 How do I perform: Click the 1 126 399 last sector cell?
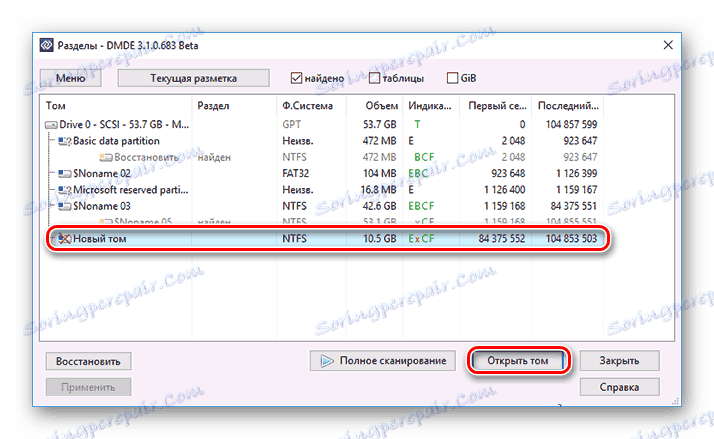pyautogui.click(x=576, y=174)
